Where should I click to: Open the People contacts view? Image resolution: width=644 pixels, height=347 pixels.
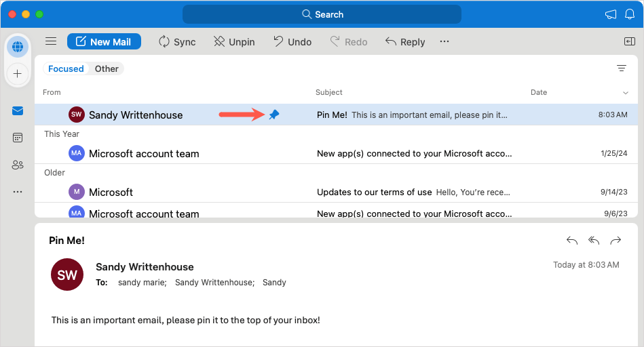[18, 165]
